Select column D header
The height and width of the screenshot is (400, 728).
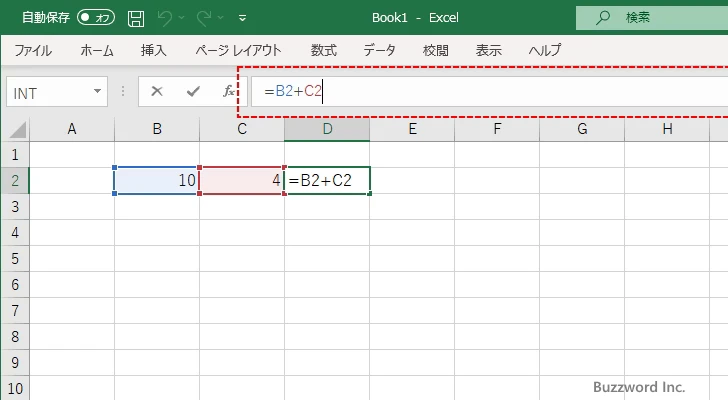[327, 129]
